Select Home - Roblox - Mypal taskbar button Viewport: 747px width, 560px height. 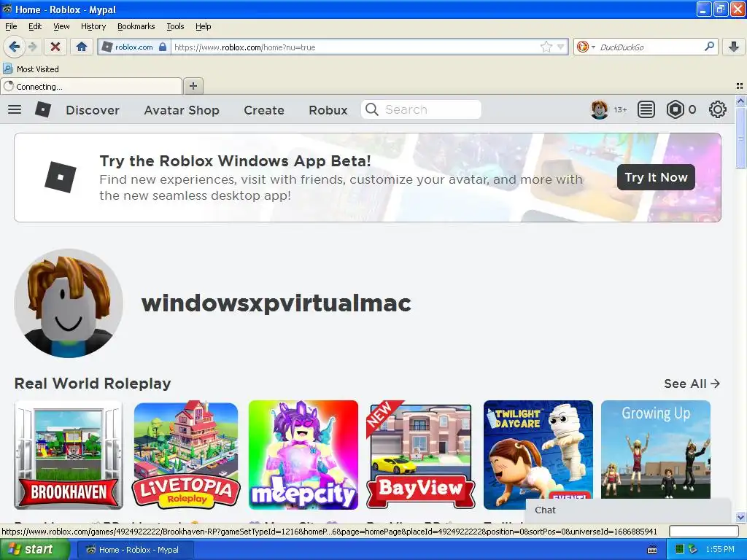136,550
